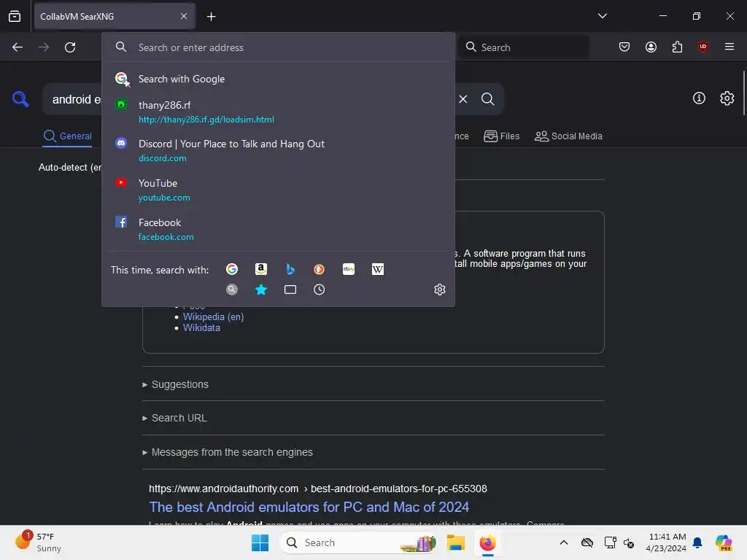This screenshot has width=747, height=560.
Task: Search this time with Google icon
Action: click(232, 270)
